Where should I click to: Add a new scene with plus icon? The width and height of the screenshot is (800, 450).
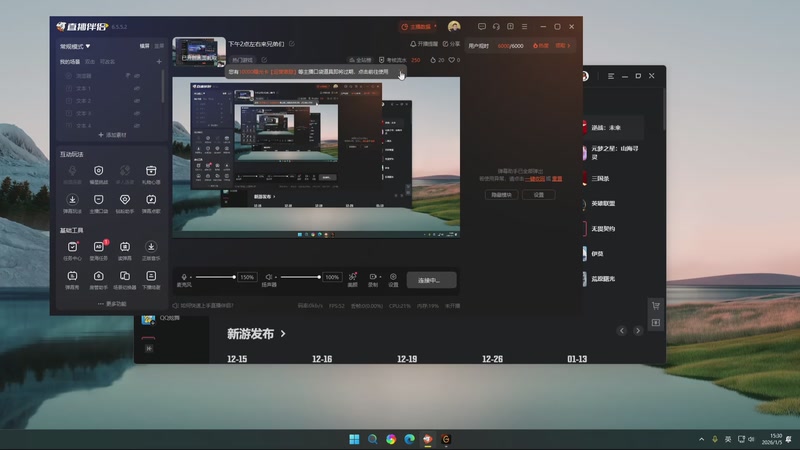click(159, 62)
